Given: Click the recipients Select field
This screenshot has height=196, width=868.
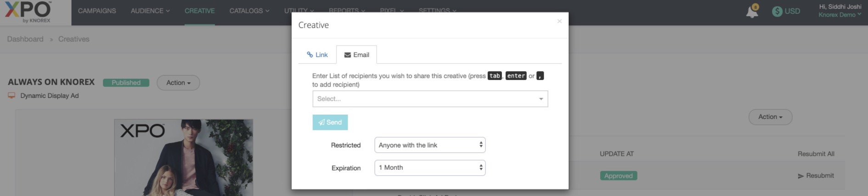Looking at the screenshot, I should [425, 99].
